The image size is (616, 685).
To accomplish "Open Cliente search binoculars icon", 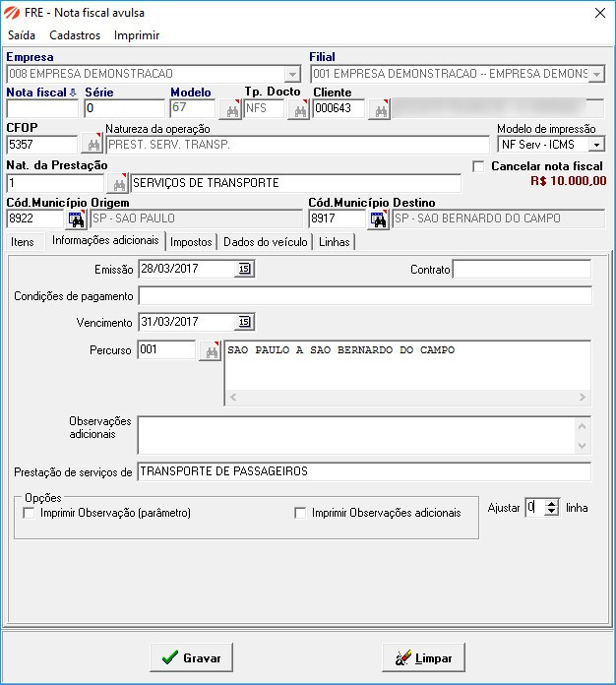I will (379, 109).
